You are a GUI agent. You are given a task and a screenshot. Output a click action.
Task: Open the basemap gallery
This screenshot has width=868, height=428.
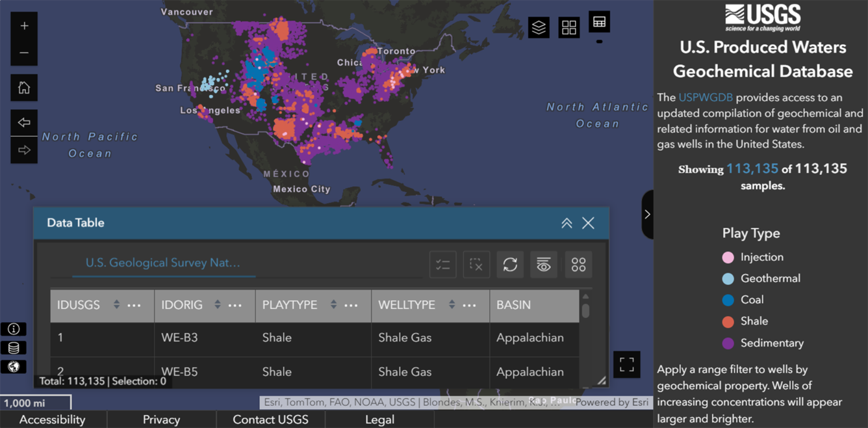point(569,27)
